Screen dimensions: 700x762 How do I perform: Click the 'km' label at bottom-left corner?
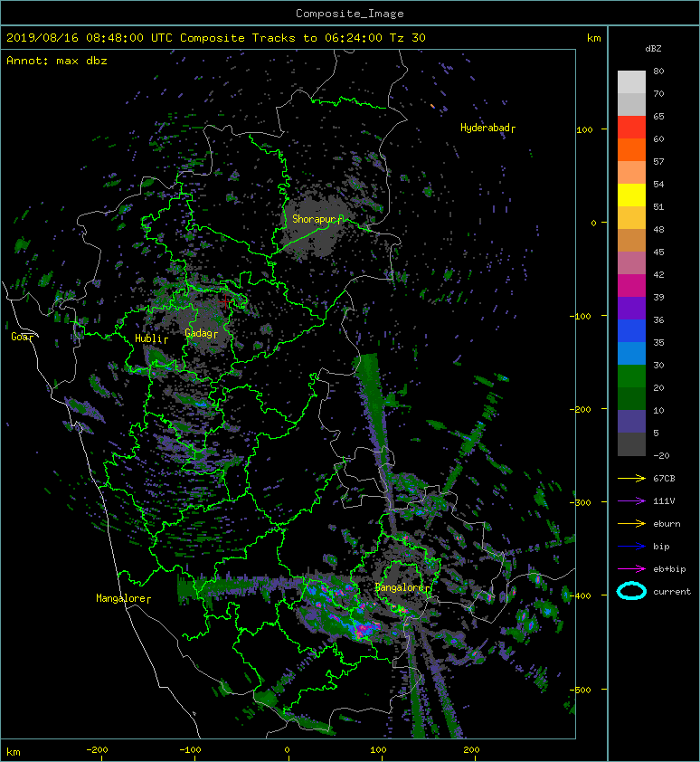14,752
